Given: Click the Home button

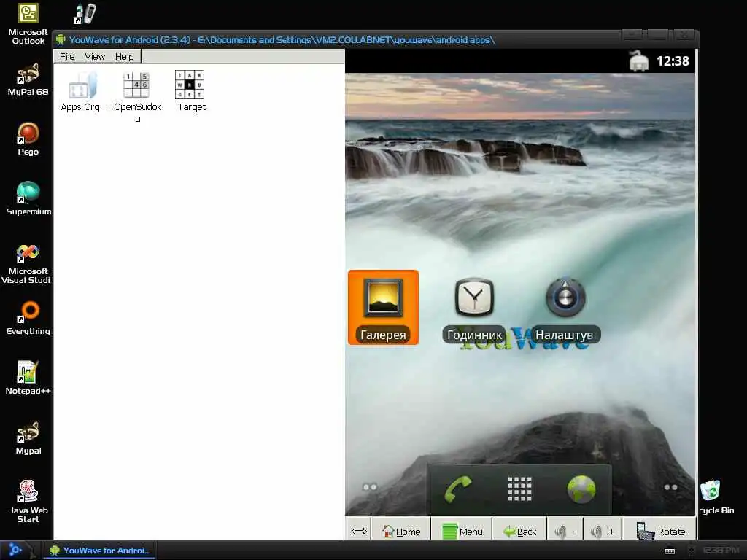Looking at the screenshot, I should click(401, 532).
